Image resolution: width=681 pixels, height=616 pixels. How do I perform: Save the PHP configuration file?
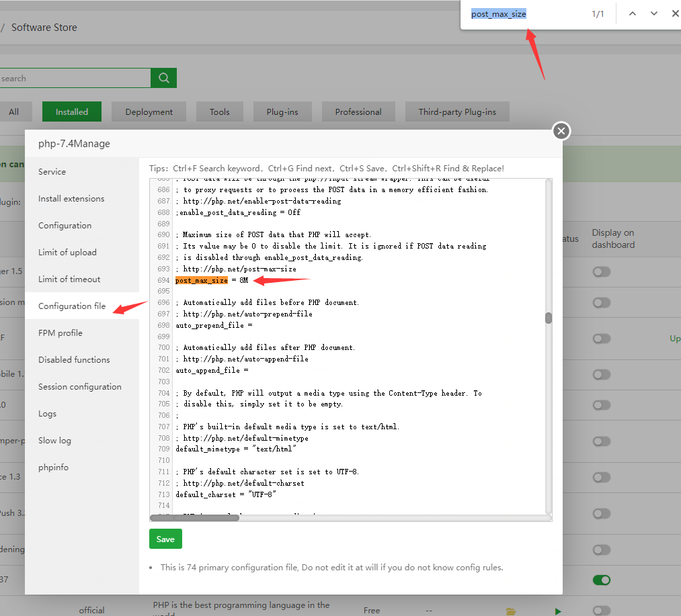(x=165, y=539)
